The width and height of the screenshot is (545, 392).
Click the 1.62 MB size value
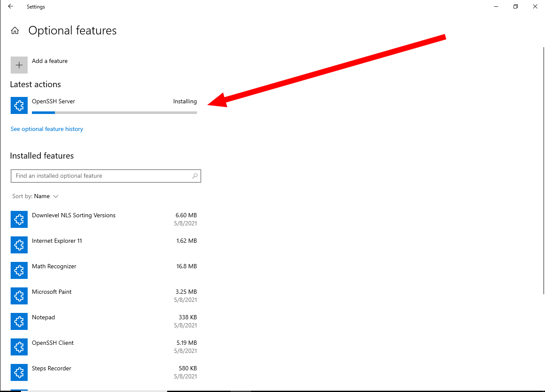point(187,241)
